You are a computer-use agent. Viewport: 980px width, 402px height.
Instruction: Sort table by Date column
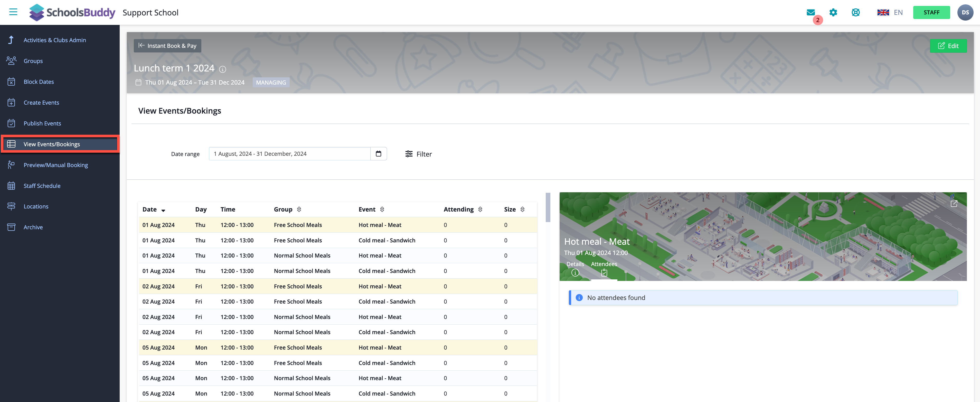pyautogui.click(x=154, y=209)
